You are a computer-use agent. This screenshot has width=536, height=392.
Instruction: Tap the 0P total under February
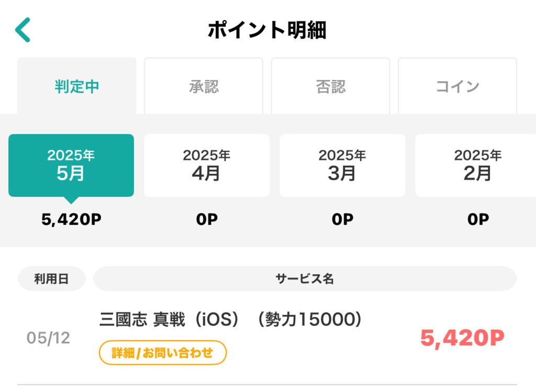tap(478, 219)
